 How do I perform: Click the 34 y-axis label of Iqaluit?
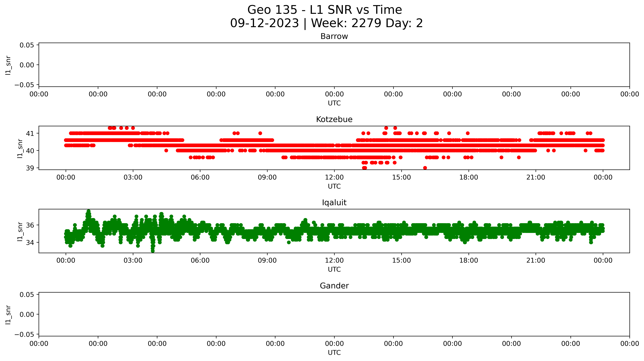pyautogui.click(x=30, y=243)
